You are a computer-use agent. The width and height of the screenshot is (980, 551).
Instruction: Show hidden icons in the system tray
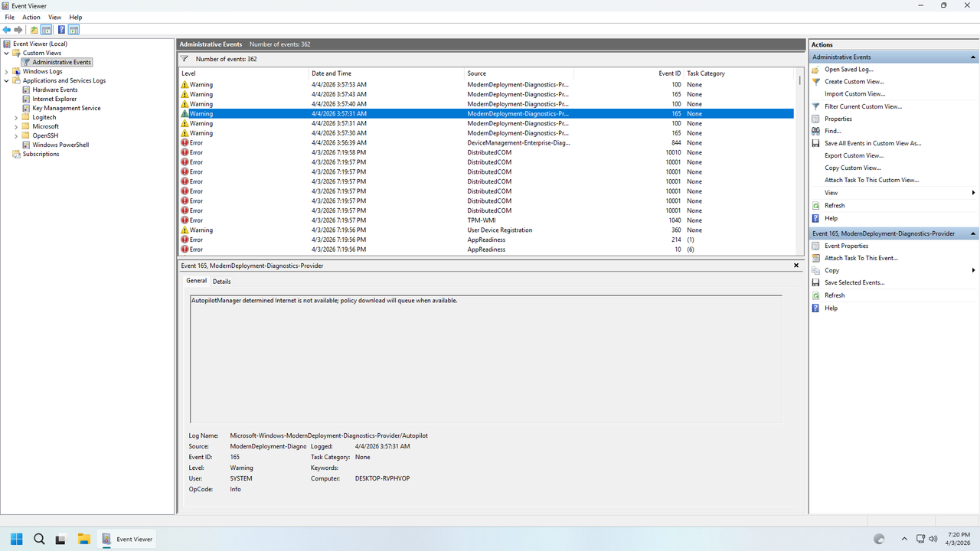click(x=904, y=539)
